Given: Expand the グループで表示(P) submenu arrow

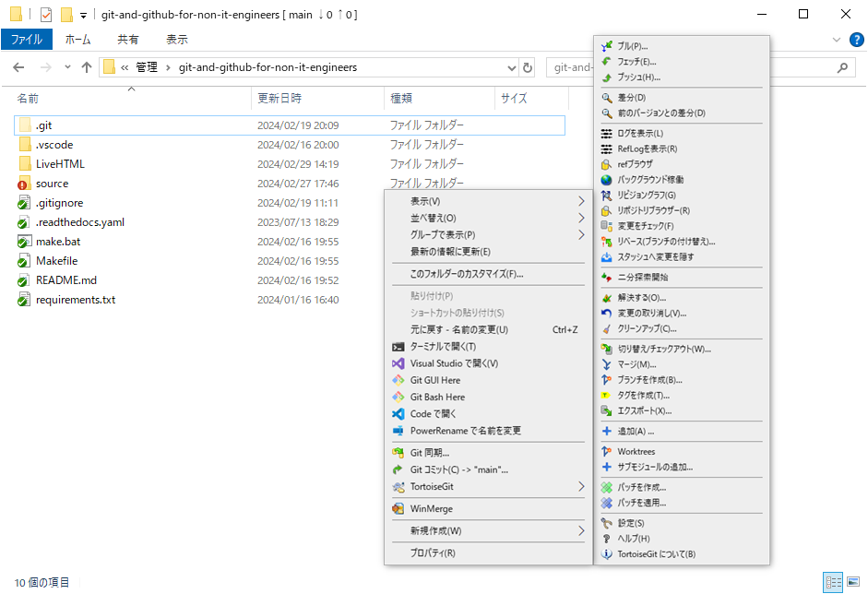Looking at the screenshot, I should point(581,234).
